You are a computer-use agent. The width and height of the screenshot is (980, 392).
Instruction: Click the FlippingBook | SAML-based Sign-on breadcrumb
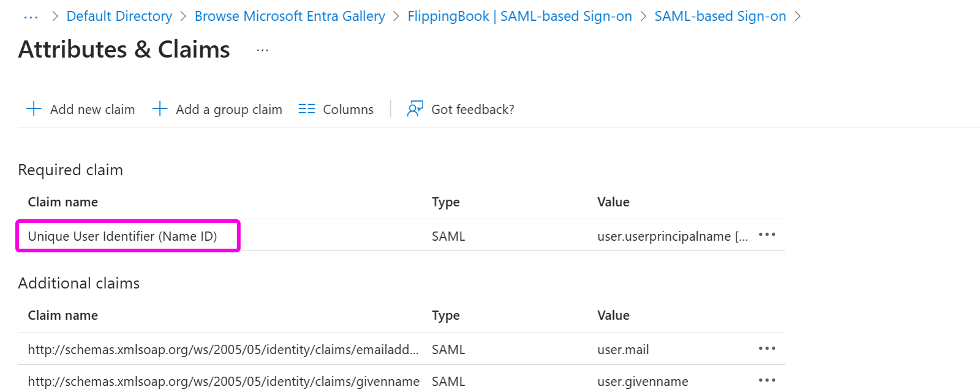click(x=519, y=16)
